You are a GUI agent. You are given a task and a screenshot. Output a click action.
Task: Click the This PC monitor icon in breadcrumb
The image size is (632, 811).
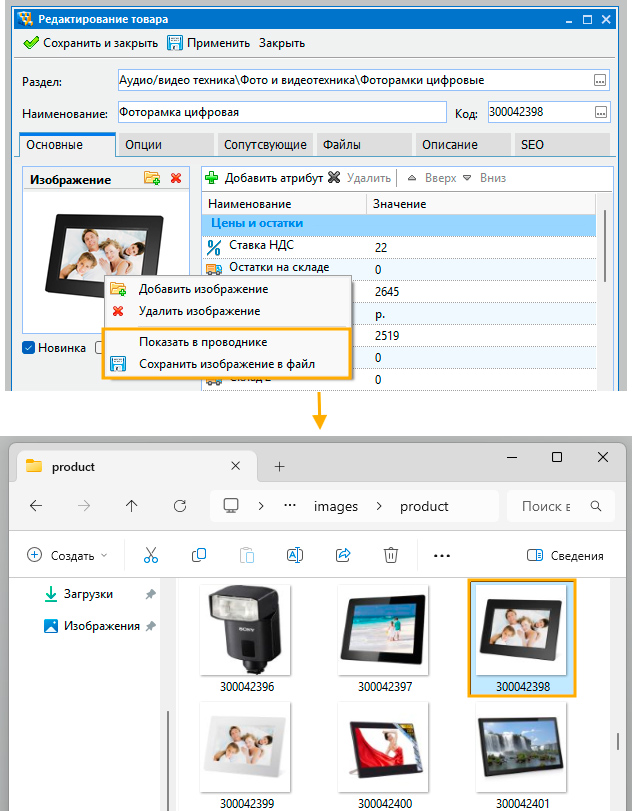[x=231, y=505]
